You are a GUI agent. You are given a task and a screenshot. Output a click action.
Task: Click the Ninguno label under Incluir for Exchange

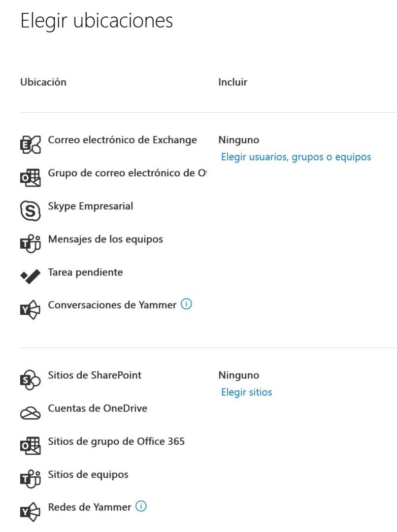tap(238, 140)
